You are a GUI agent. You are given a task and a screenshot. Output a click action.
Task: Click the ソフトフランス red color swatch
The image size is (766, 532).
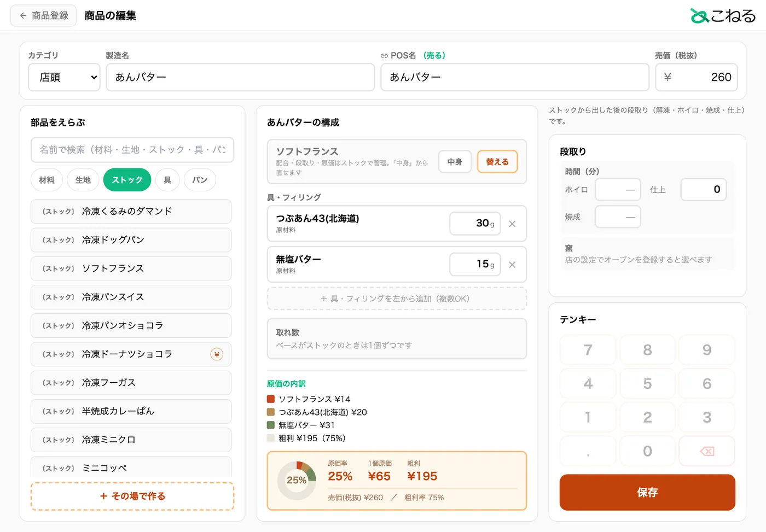pyautogui.click(x=271, y=399)
